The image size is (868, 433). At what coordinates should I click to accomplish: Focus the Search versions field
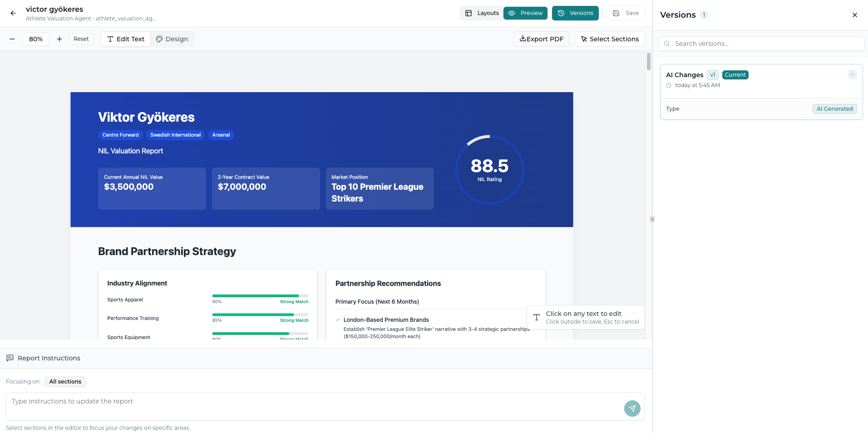coord(761,44)
